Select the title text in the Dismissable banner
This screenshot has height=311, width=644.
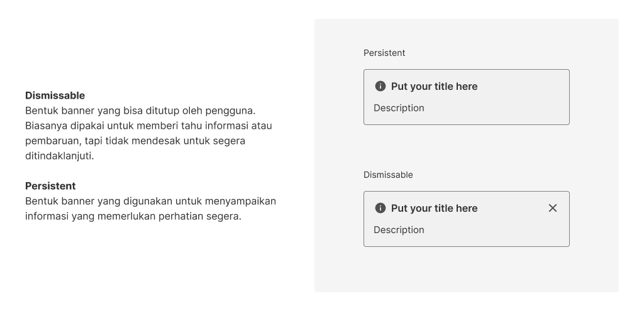[434, 208]
